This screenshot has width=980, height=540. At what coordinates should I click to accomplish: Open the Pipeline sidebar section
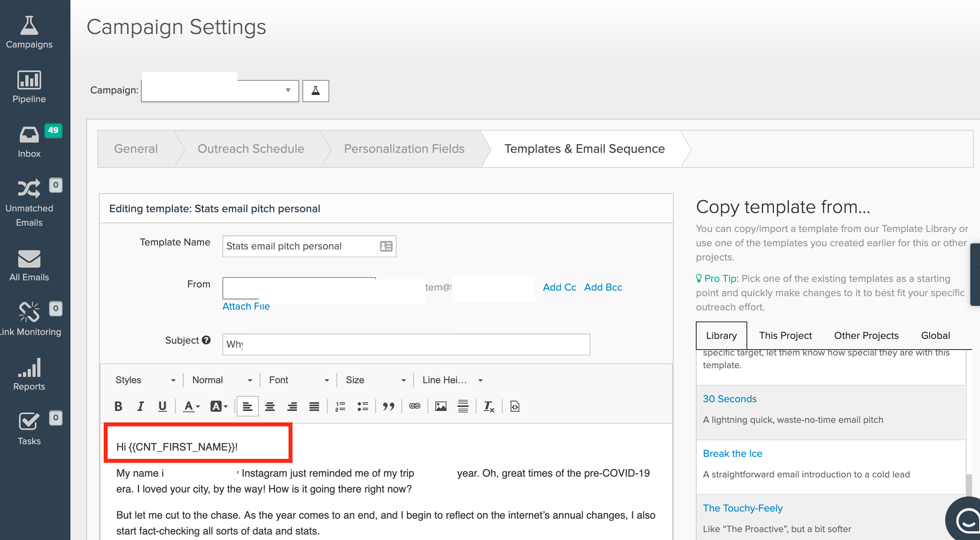point(29,87)
